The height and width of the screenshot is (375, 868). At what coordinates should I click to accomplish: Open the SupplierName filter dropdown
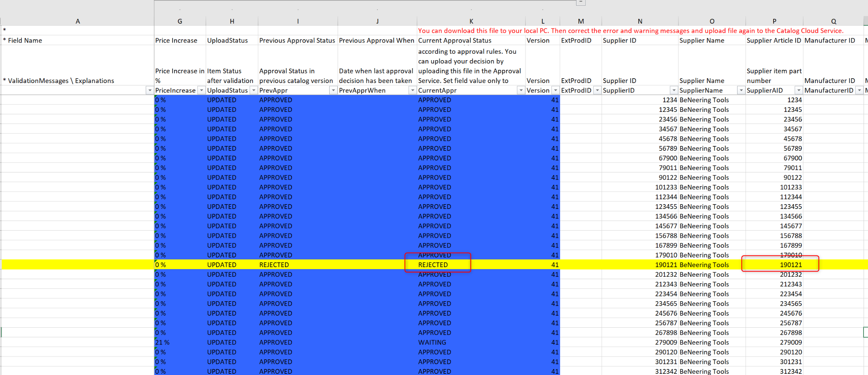tap(741, 91)
